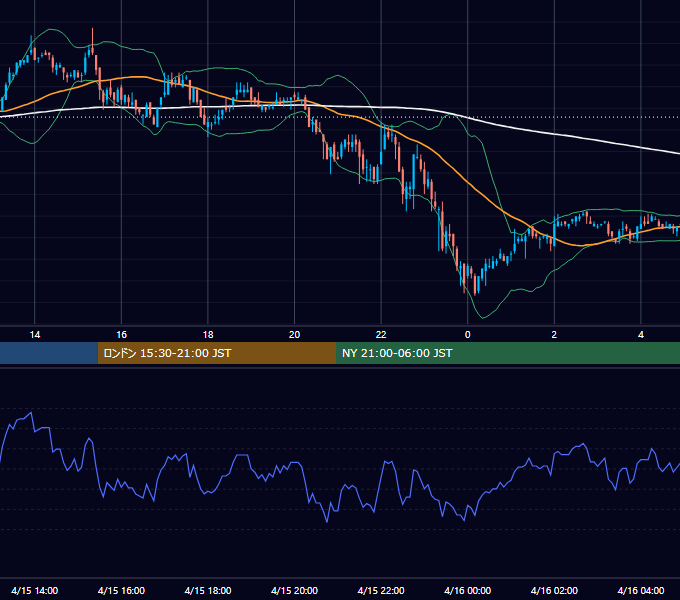
Task: Click the 20 hour label on price chart
Action: pyautogui.click(x=294, y=335)
